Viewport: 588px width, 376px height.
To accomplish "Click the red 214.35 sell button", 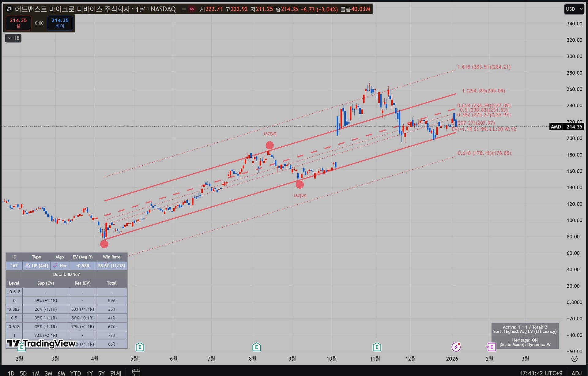I will (18, 23).
